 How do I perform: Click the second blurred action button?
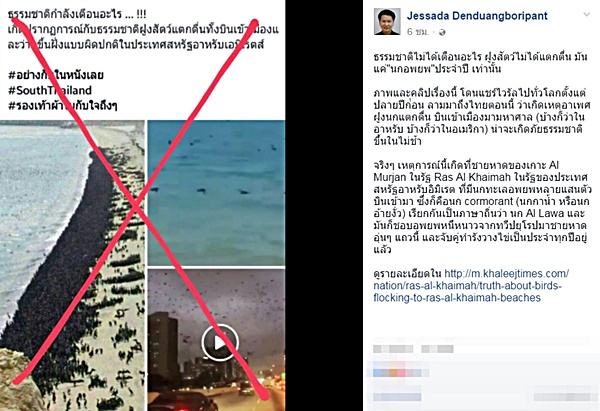[437, 349]
